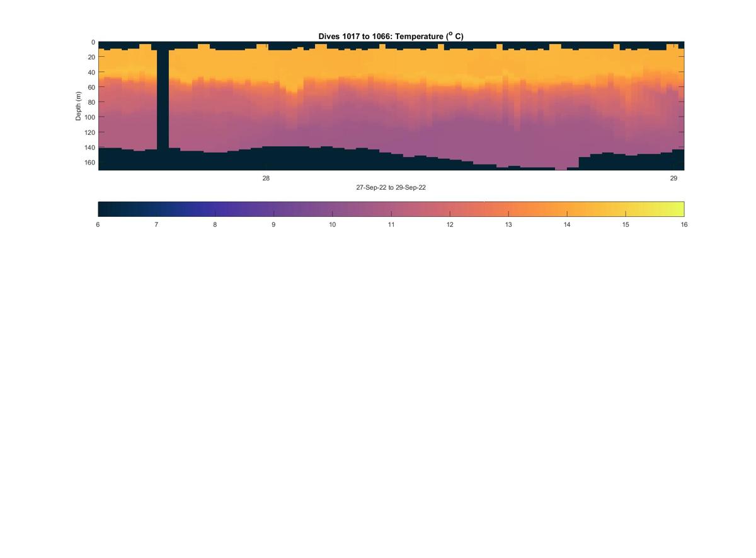Click the colorbar tick label "15"
756x558 pixels.
pyautogui.click(x=626, y=224)
